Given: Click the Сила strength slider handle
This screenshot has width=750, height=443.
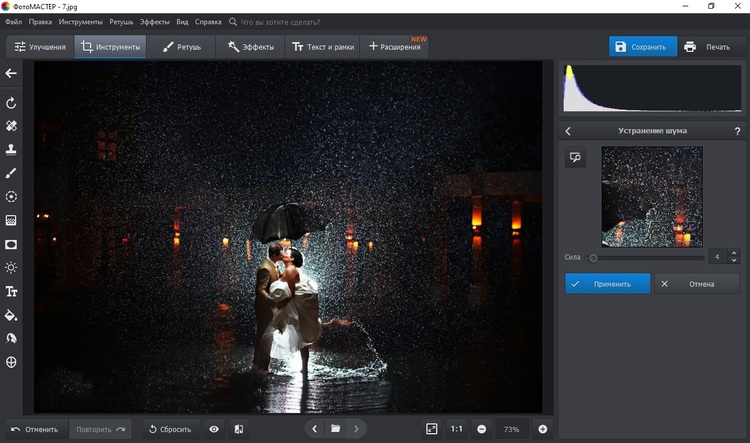Looking at the screenshot, I should pos(593,258).
